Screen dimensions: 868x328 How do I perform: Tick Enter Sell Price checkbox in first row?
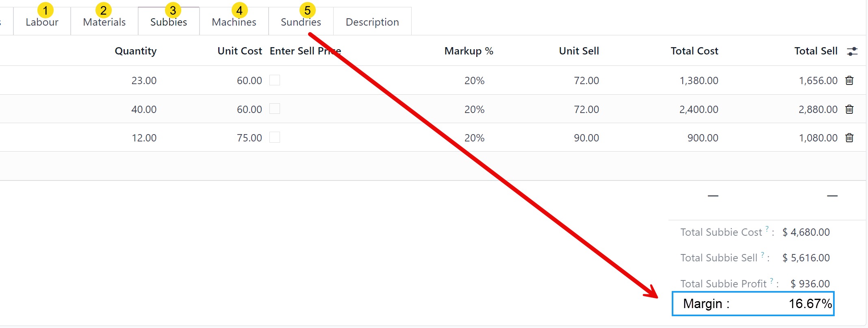275,80
